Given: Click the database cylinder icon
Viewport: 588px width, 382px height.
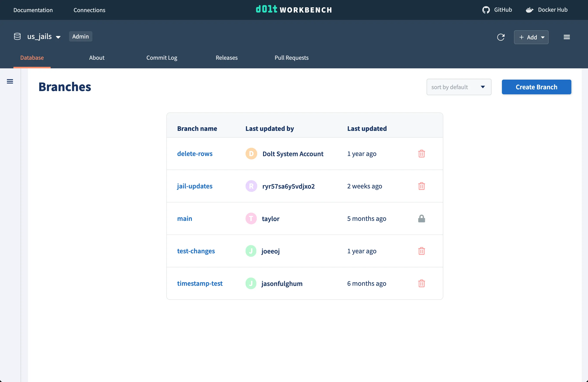Looking at the screenshot, I should click(x=17, y=37).
